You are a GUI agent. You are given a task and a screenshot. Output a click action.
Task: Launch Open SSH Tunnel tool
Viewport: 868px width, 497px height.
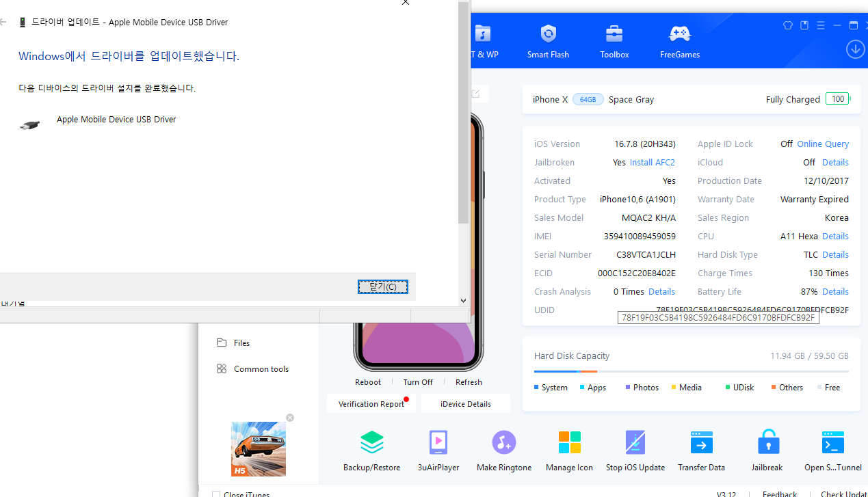[x=832, y=451]
